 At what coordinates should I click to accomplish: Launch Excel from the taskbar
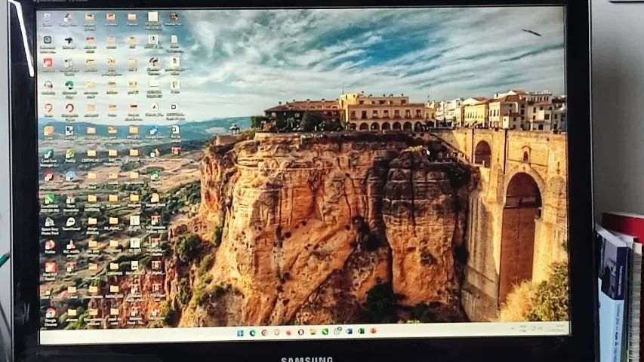tap(361, 331)
